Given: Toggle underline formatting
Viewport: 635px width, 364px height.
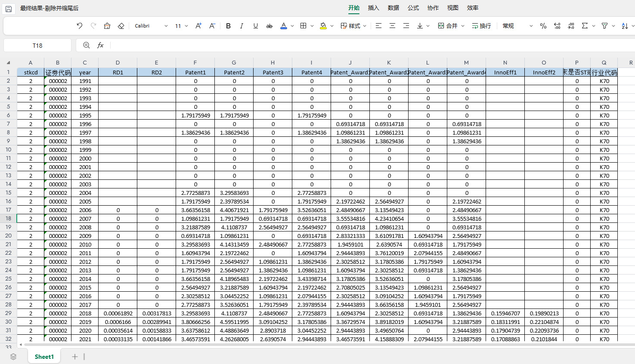Looking at the screenshot, I should click(256, 26).
